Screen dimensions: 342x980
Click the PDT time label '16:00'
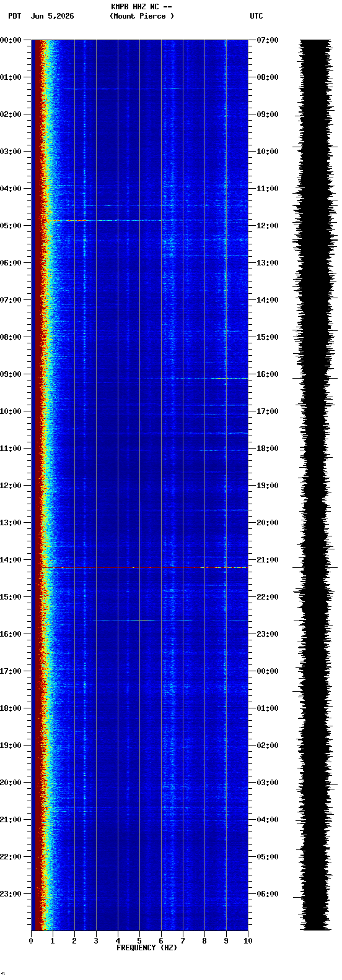(x=11, y=634)
